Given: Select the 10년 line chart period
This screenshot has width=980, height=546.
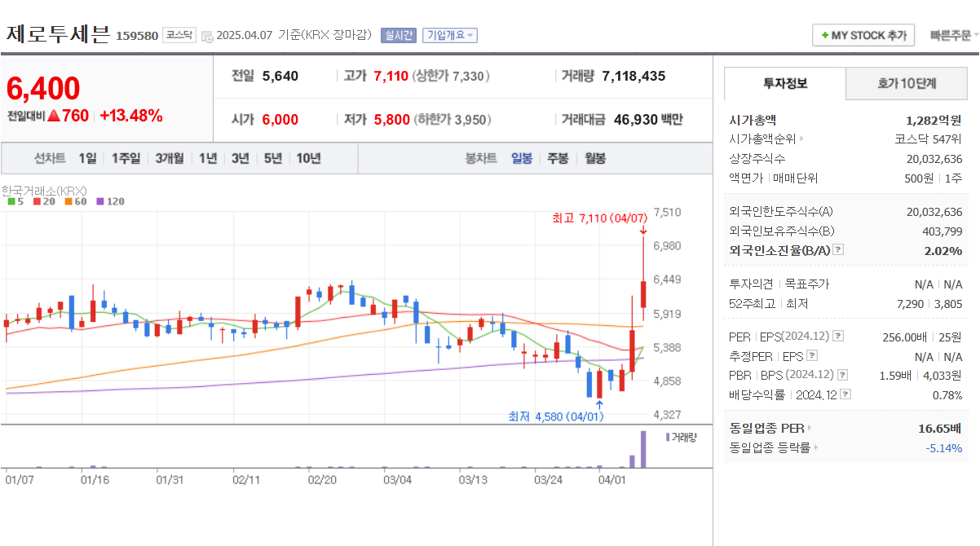Looking at the screenshot, I should (308, 158).
